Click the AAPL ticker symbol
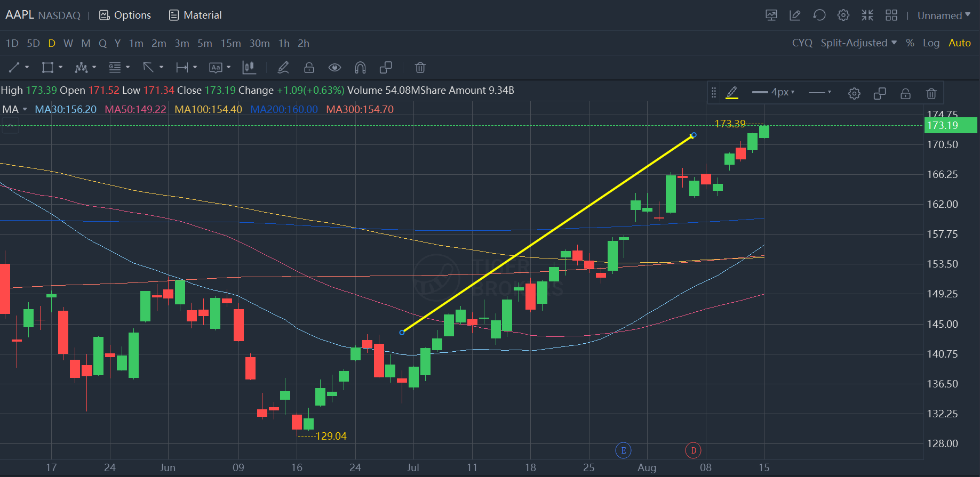Screen dimensions: 980x477 (x=20, y=15)
